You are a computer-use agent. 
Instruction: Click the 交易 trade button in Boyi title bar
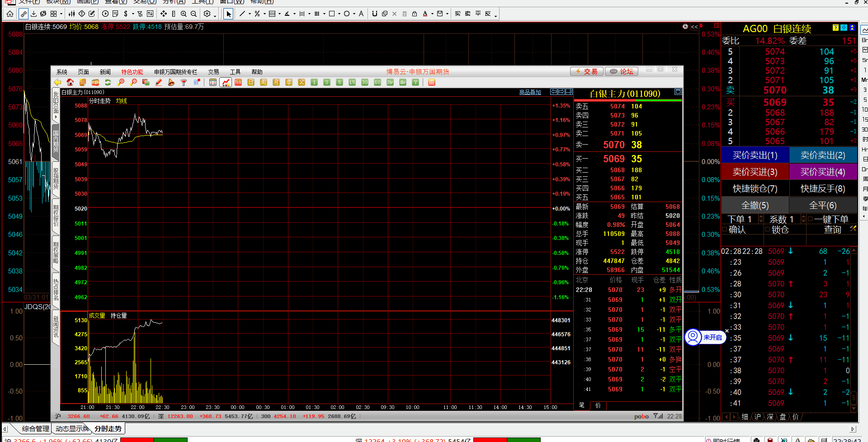586,71
